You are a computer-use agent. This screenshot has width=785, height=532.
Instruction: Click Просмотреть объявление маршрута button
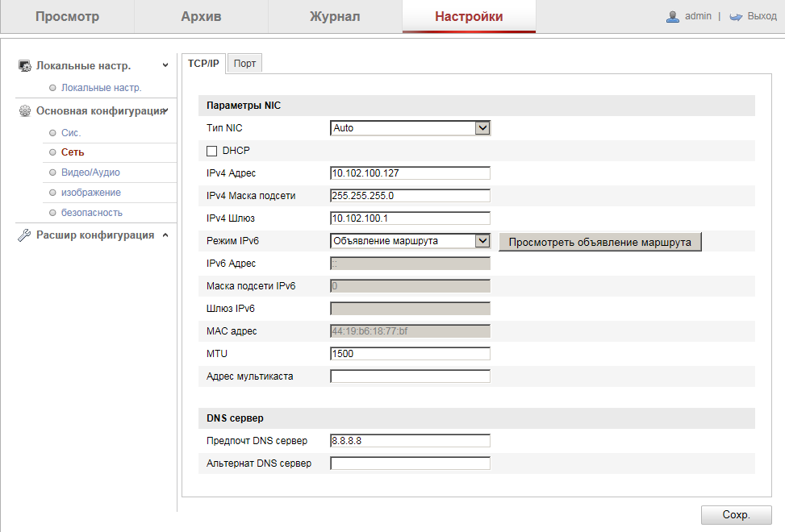pyautogui.click(x=600, y=242)
